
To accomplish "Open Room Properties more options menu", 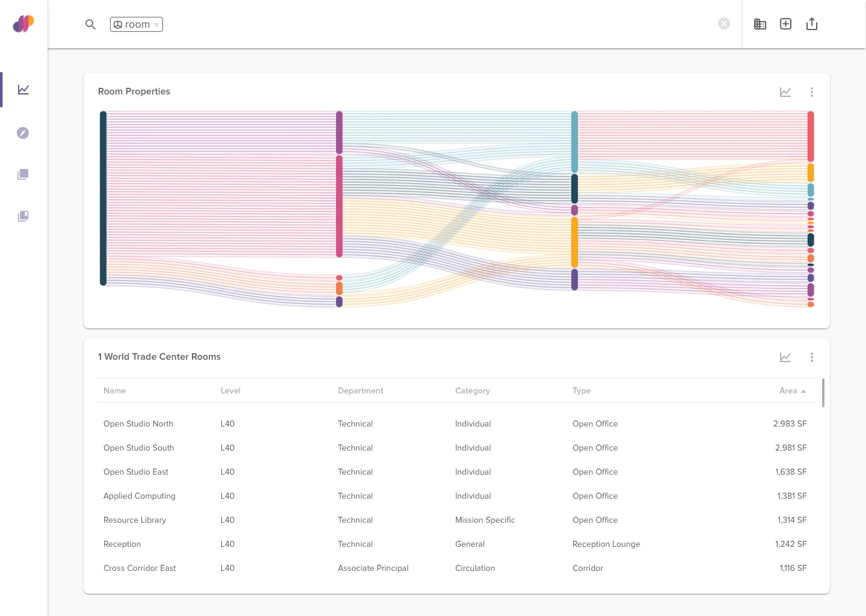I will 812,92.
